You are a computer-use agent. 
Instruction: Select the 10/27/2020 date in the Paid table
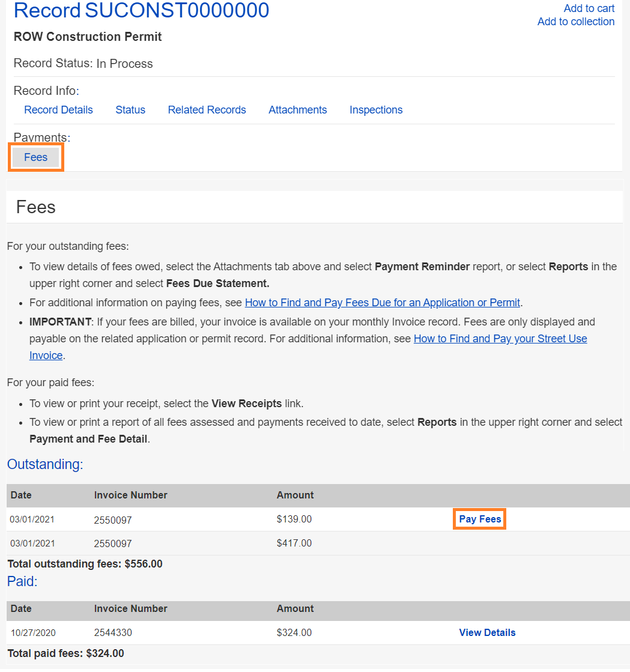(33, 632)
